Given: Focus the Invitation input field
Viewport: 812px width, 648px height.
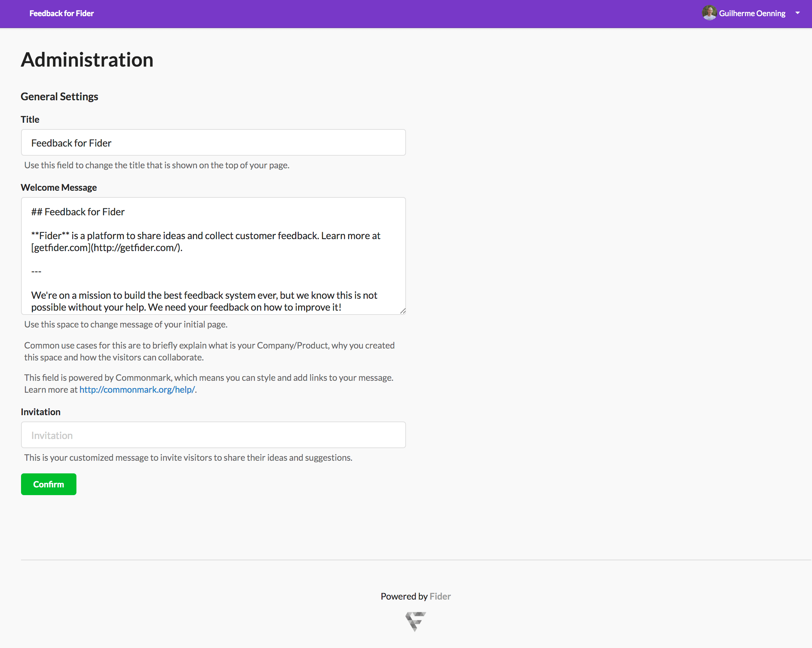Looking at the screenshot, I should click(x=213, y=435).
